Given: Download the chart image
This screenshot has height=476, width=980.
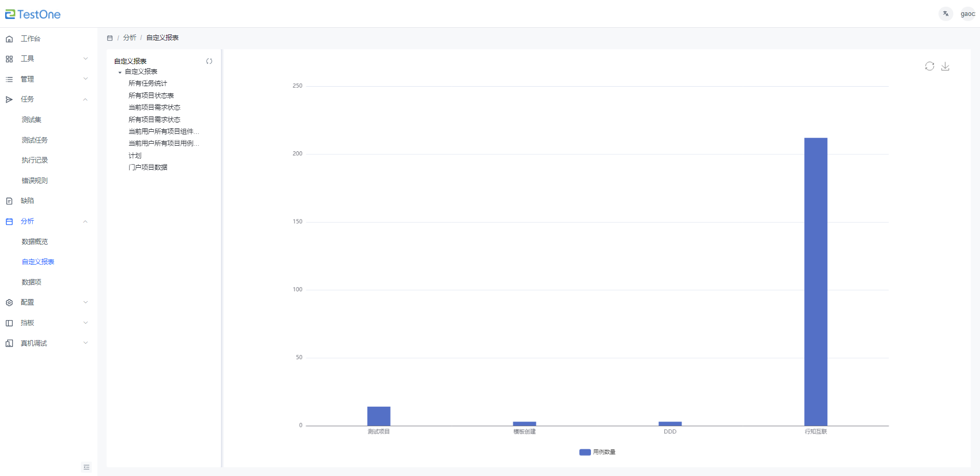Looking at the screenshot, I should point(945,66).
